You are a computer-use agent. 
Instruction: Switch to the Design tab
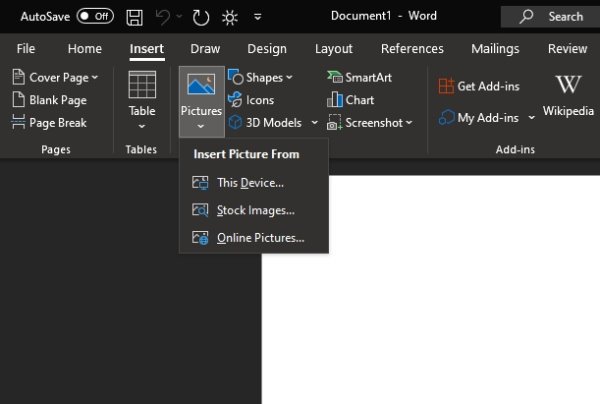point(266,49)
